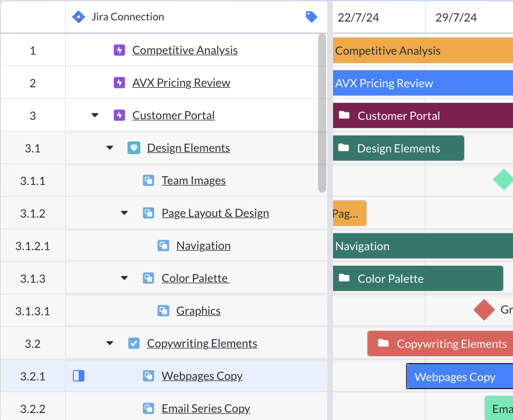Image resolution: width=513 pixels, height=420 pixels.
Task: Click the 22/7/24 week header
Action: click(x=379, y=17)
